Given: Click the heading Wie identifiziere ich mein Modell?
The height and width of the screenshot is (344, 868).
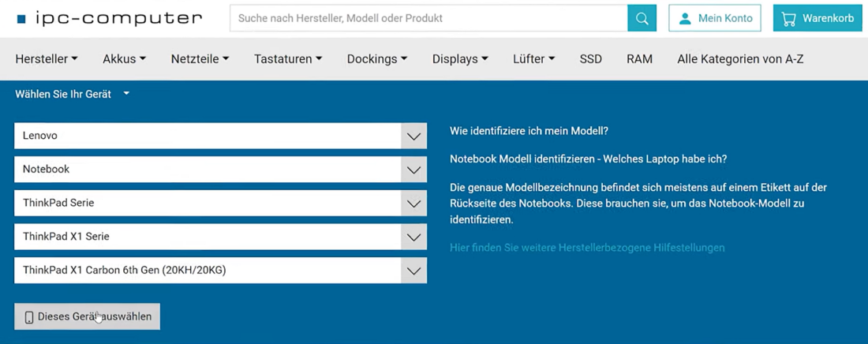Looking at the screenshot, I should coord(529,132).
